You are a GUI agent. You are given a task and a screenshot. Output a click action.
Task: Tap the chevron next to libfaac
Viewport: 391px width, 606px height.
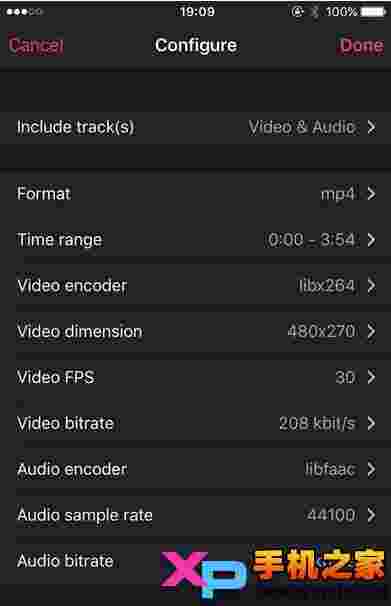click(371, 469)
